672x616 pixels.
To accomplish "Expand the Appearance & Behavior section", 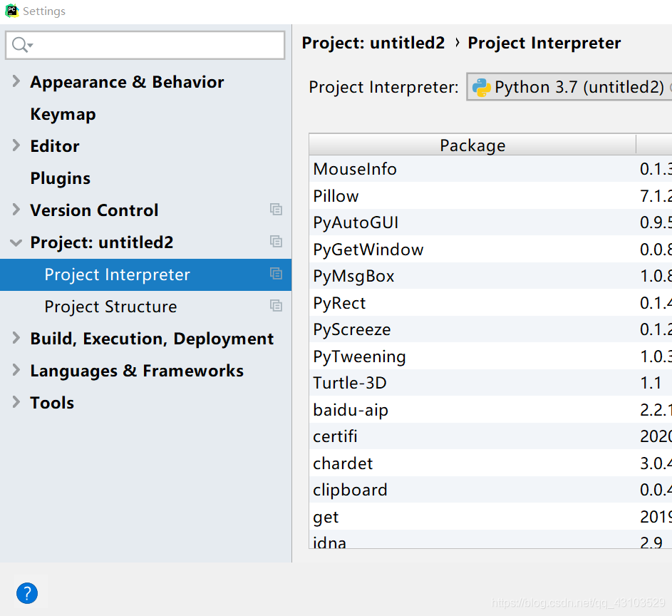I will coord(16,81).
